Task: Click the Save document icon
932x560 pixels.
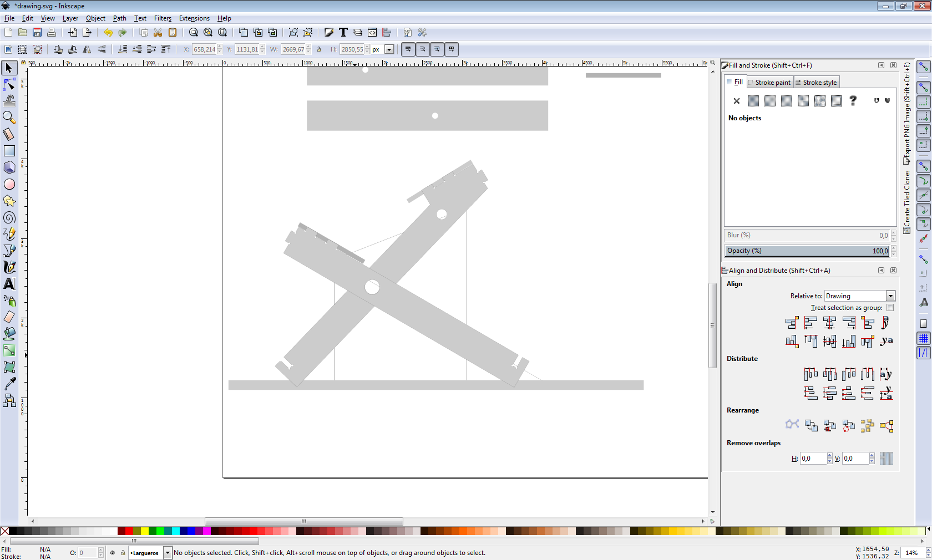Action: pos(37,32)
